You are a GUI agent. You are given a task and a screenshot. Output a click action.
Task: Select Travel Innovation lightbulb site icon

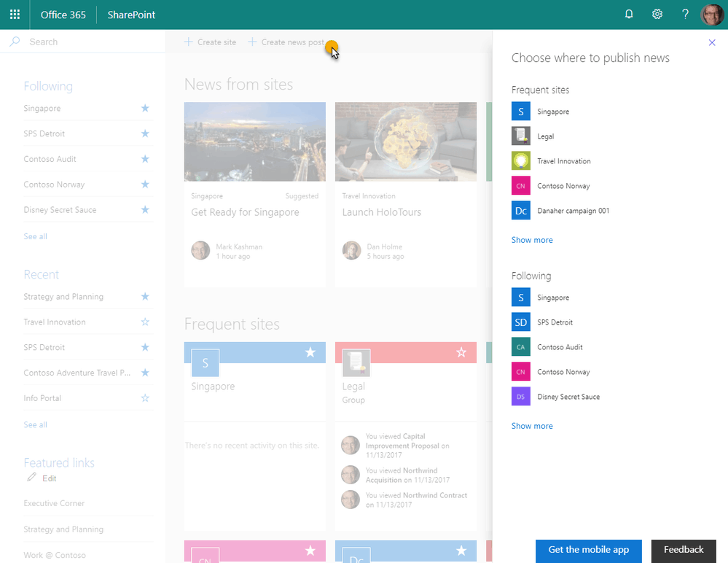(x=521, y=161)
